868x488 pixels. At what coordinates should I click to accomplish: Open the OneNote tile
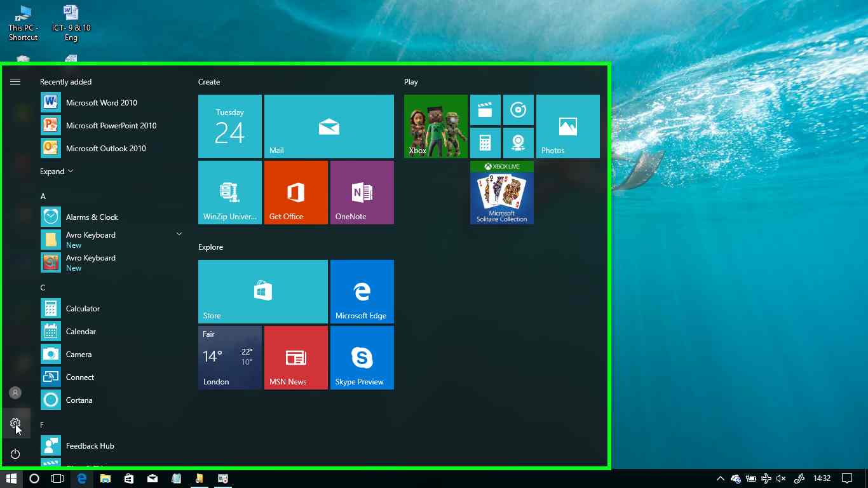point(362,193)
